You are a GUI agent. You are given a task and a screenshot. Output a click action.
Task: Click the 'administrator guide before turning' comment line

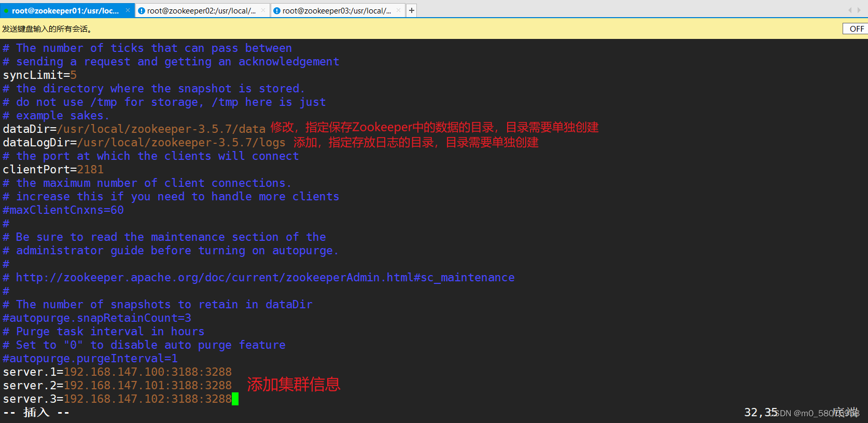click(x=171, y=251)
